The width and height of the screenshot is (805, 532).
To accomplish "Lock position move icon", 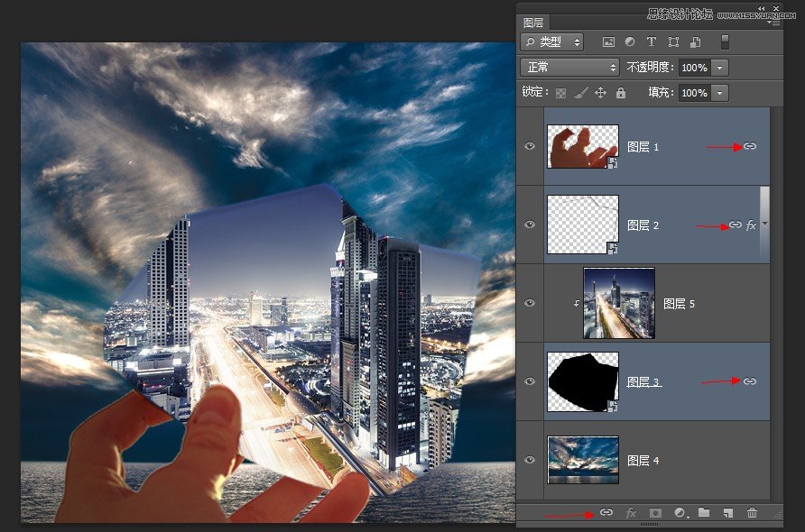I will coord(600,93).
